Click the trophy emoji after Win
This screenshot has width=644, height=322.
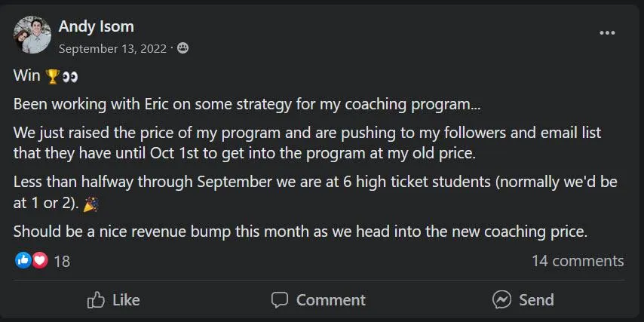click(53, 76)
